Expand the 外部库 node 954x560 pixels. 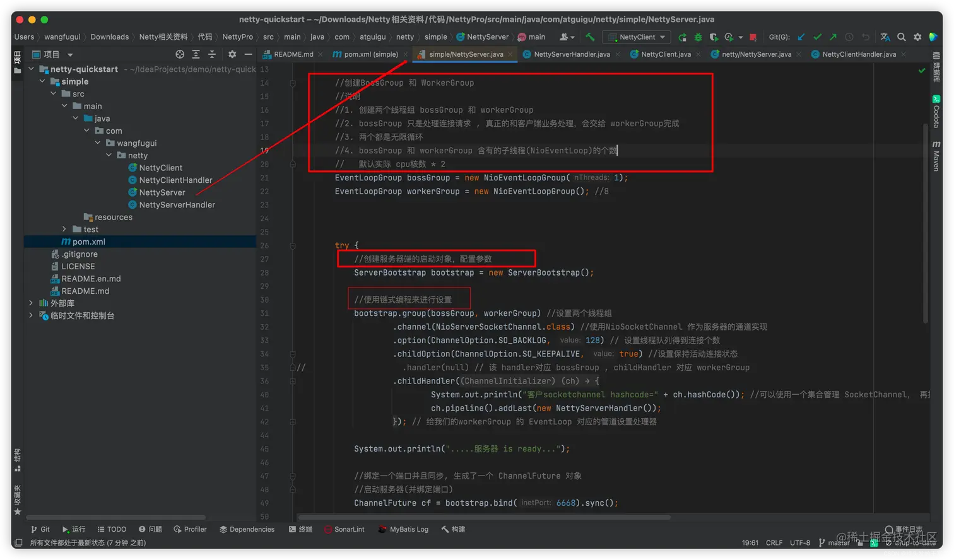pyautogui.click(x=31, y=303)
